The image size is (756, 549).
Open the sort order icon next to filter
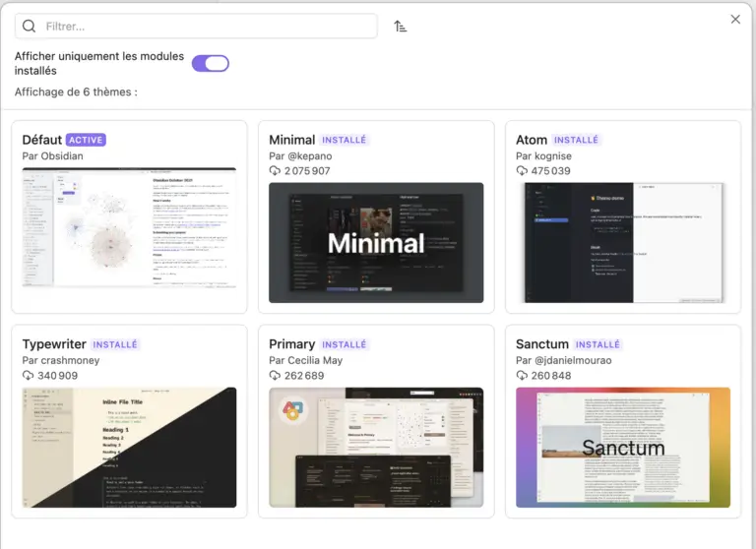click(x=400, y=27)
